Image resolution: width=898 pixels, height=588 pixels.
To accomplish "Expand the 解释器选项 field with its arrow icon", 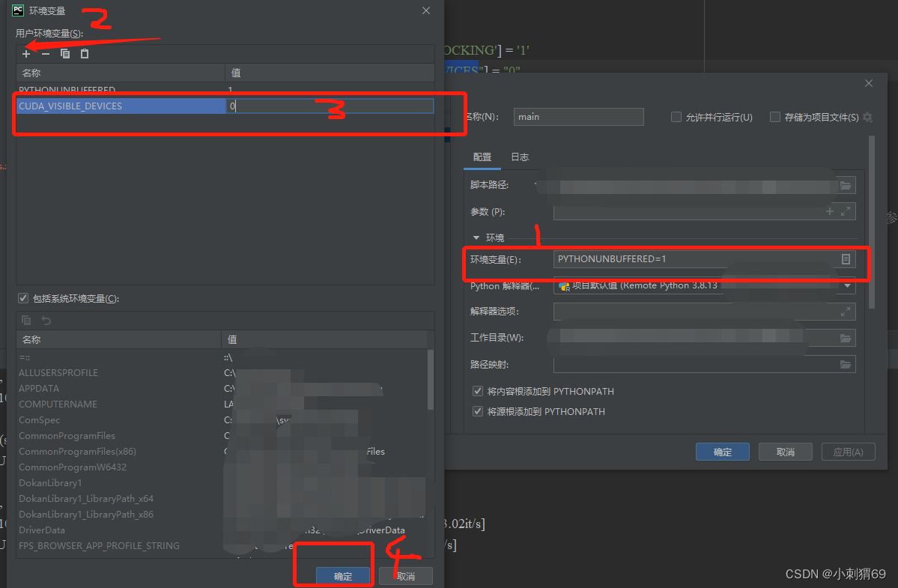I will [x=846, y=311].
